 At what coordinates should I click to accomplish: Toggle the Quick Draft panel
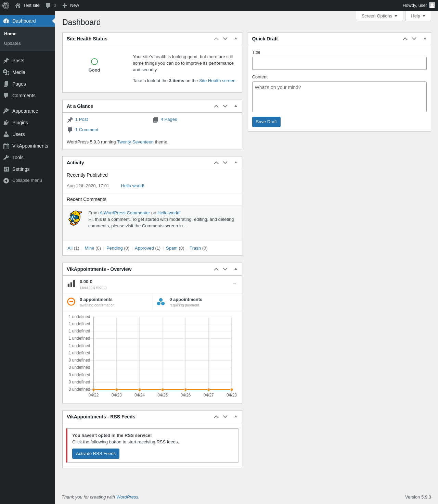425,39
